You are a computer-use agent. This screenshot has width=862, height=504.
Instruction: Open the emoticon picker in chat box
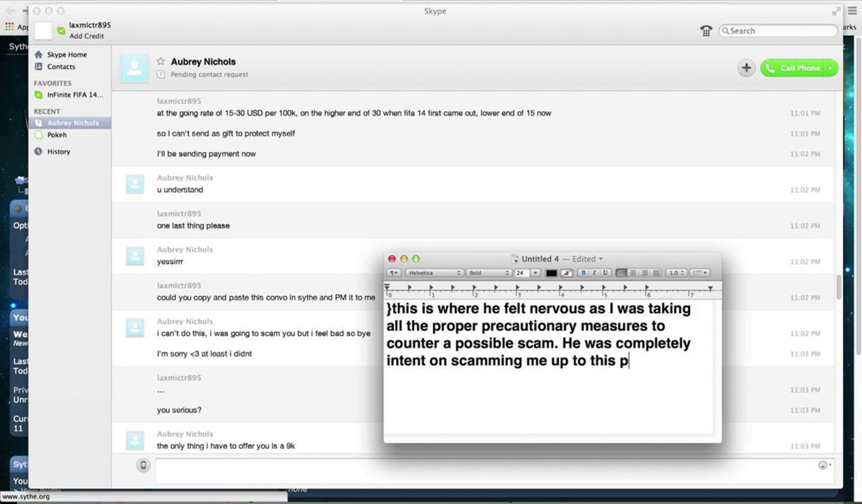click(824, 465)
